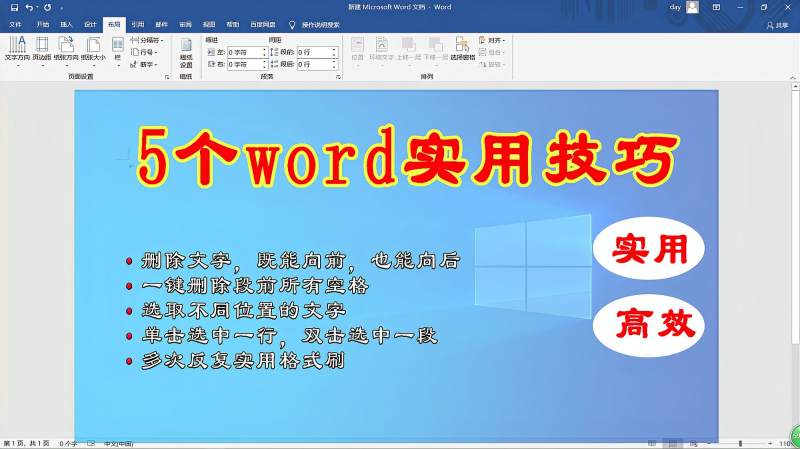
Task: Expand the 行号 line numbers dropdown
Action: pos(144,52)
